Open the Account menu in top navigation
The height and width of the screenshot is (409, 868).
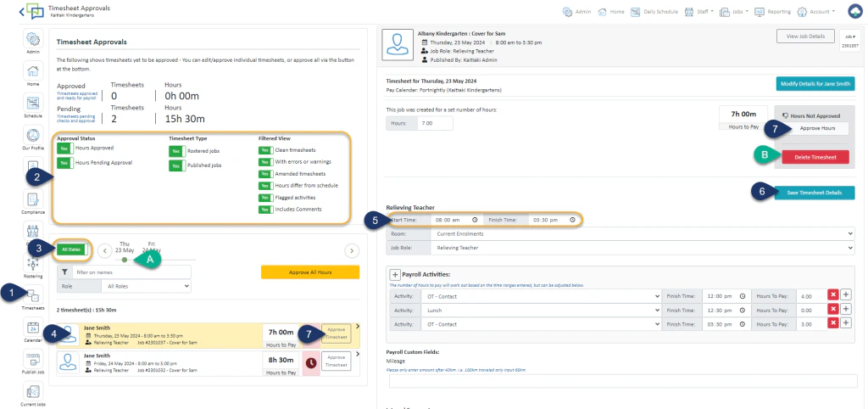(816, 11)
